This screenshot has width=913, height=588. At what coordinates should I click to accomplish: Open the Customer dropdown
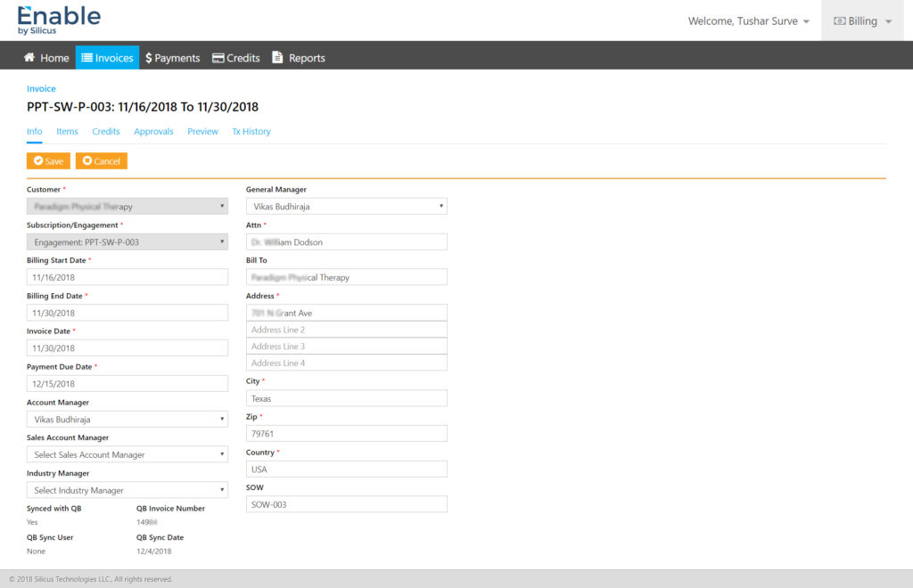127,207
